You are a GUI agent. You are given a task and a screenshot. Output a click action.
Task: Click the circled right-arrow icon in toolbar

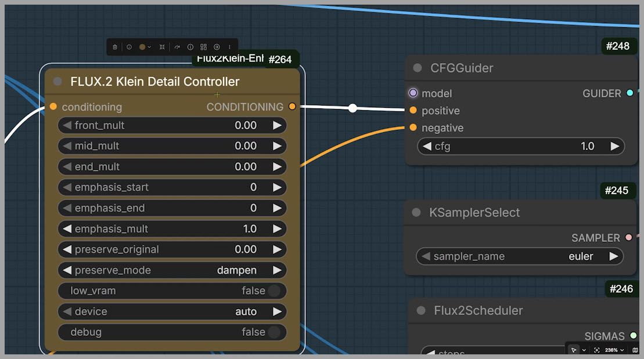click(217, 47)
